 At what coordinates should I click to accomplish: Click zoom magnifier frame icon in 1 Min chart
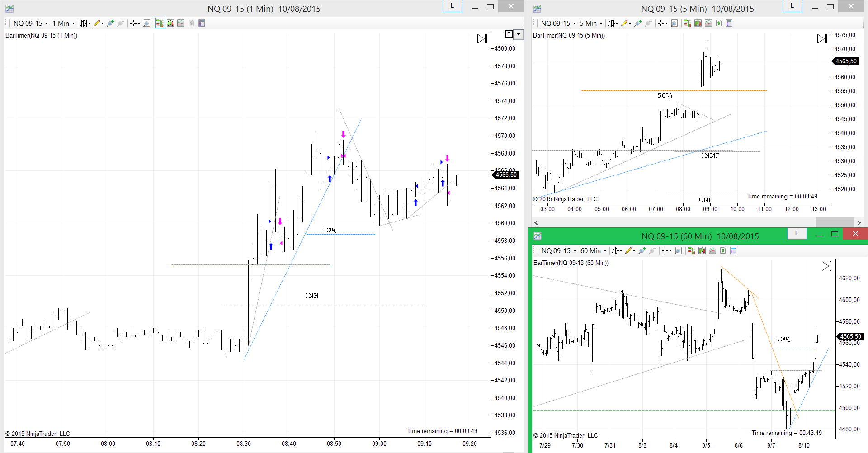click(x=146, y=23)
